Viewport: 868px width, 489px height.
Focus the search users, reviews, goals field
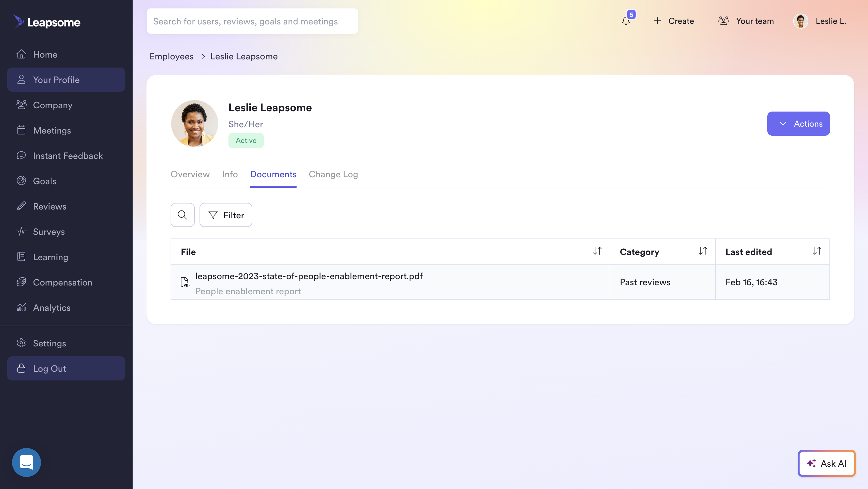click(x=252, y=21)
